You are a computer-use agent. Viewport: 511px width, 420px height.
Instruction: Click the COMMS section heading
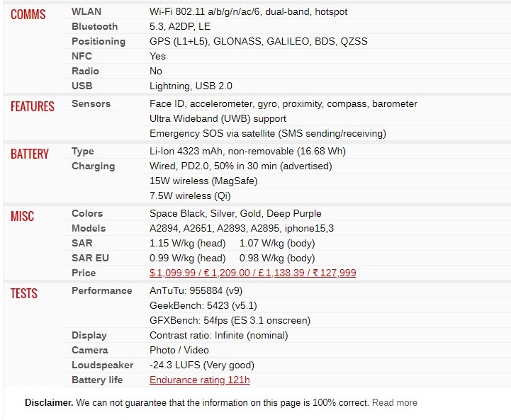[28, 14]
